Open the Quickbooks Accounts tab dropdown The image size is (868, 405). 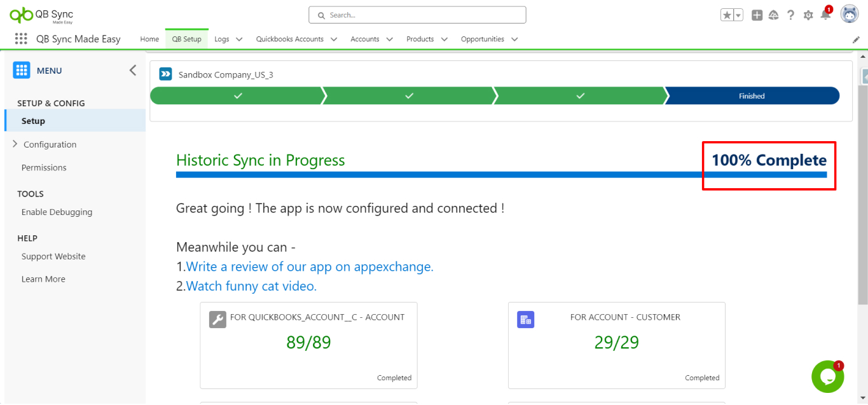click(335, 39)
